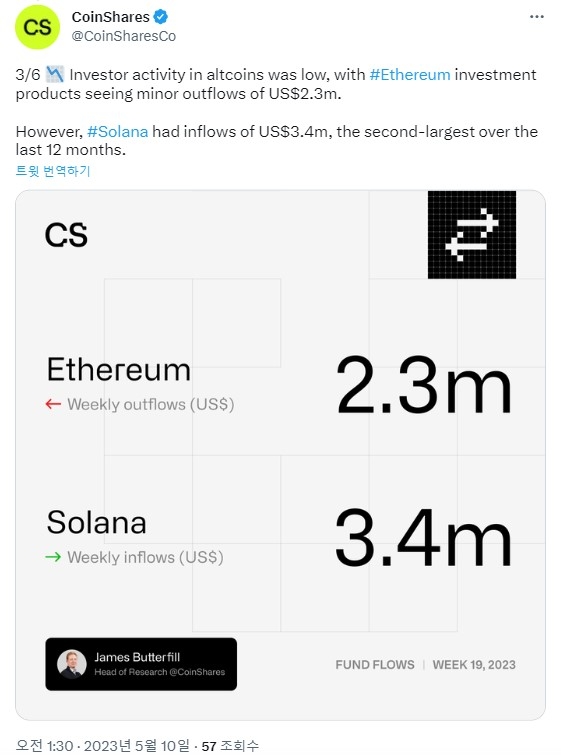
Task: Click the green Solana inflow arrow
Action: pyautogui.click(x=53, y=557)
